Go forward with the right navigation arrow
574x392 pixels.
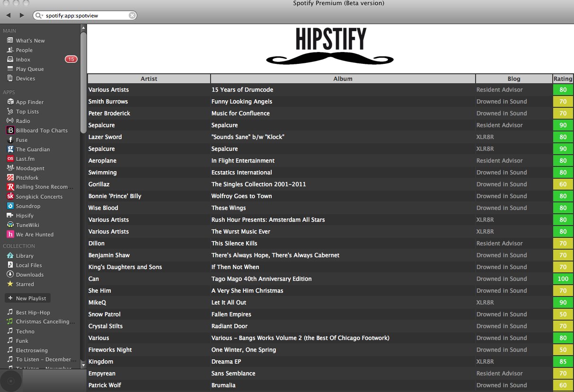[22, 16]
